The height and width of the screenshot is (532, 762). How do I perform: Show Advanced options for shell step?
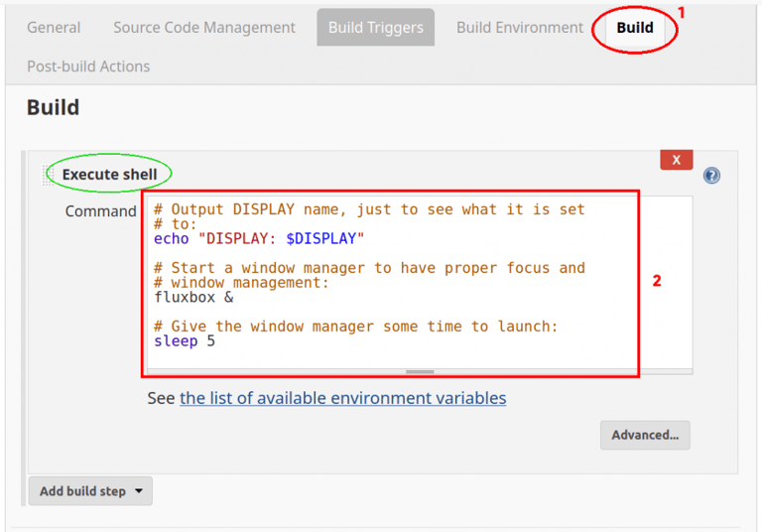(645, 435)
